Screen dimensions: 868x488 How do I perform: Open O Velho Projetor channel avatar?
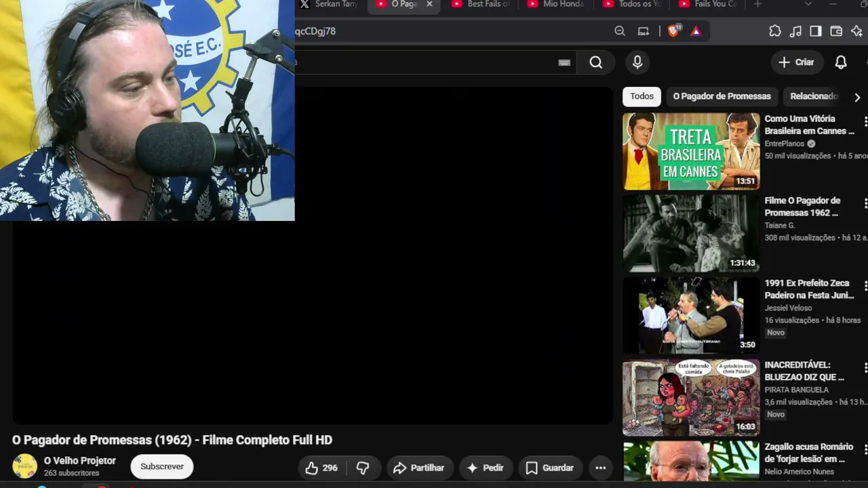click(24, 466)
